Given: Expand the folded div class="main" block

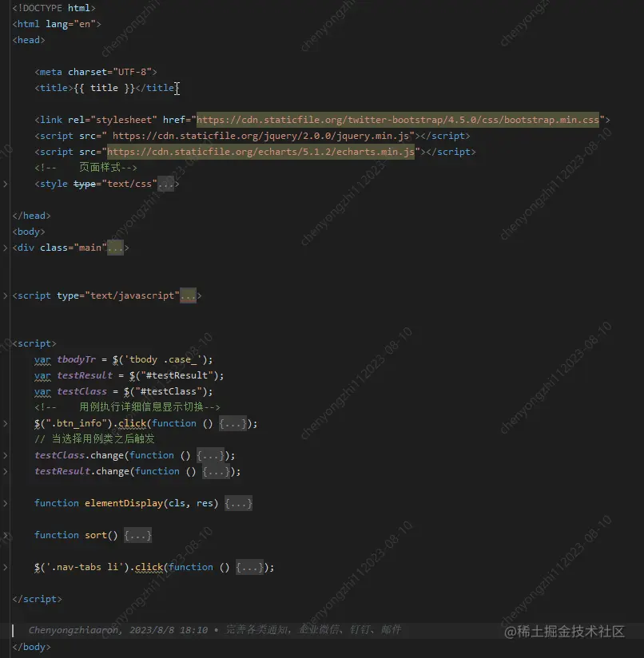Looking at the screenshot, I should point(5,248).
